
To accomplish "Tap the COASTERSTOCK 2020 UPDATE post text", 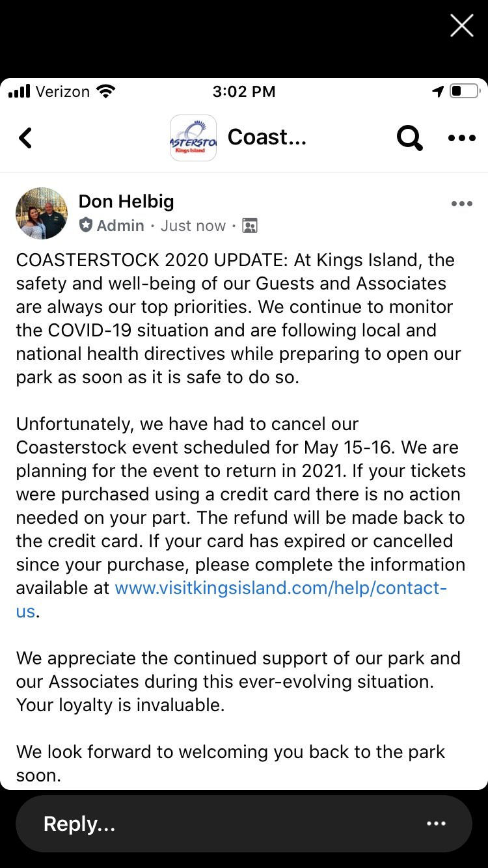I will click(x=239, y=318).
